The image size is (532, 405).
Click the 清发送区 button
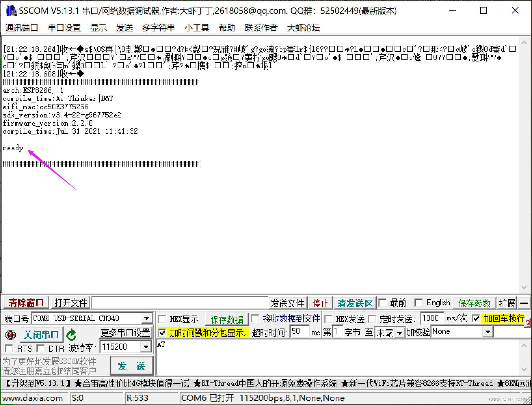coord(355,303)
